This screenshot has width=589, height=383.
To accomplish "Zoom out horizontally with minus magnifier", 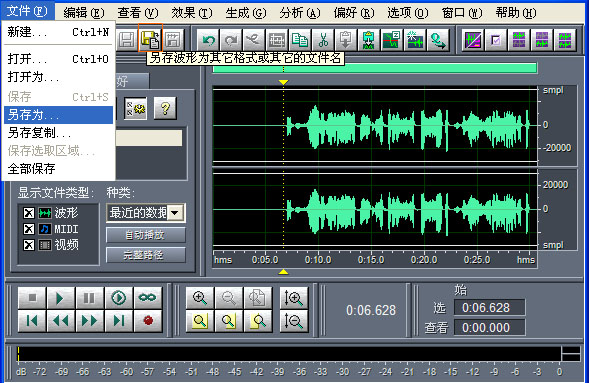I will pos(229,298).
